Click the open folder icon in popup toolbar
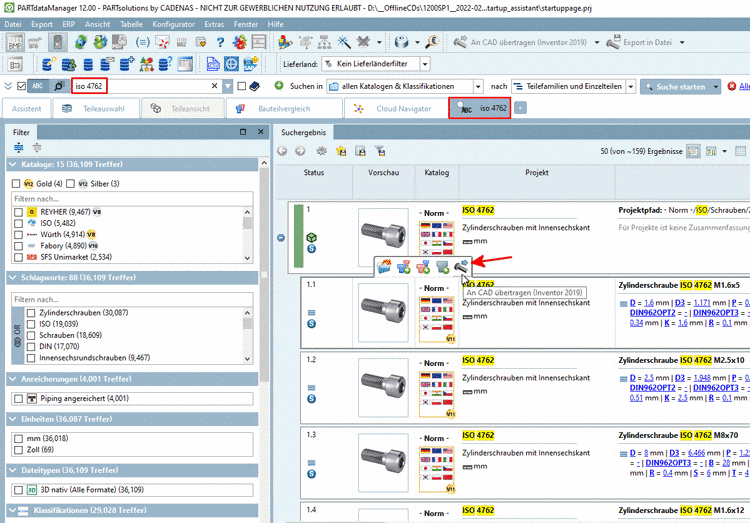The height and width of the screenshot is (523, 750). (384, 267)
